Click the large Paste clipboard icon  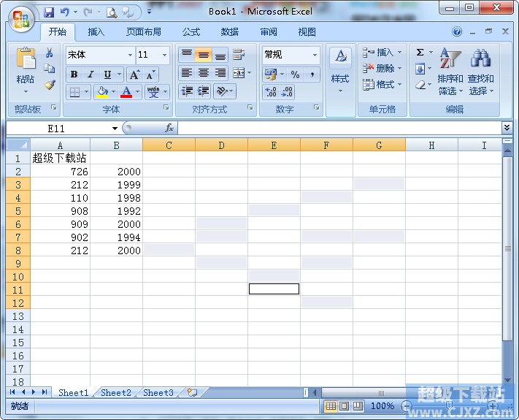(x=26, y=58)
